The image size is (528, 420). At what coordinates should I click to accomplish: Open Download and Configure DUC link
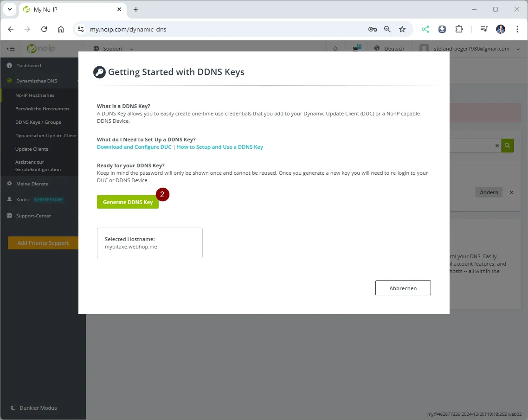(134, 147)
